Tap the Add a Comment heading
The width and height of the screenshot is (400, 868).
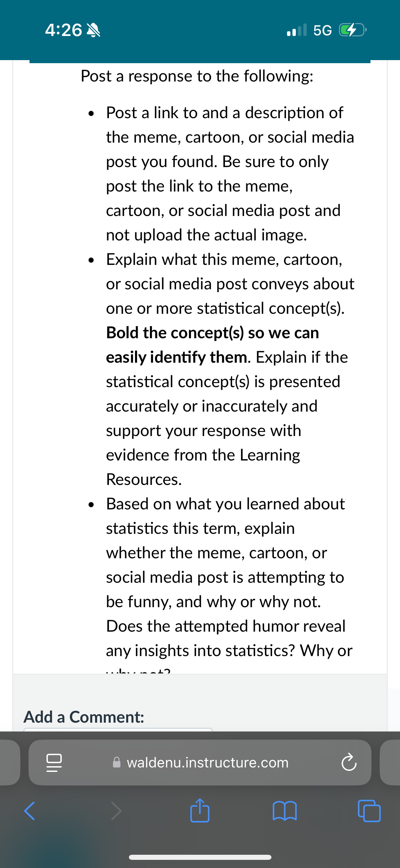[x=84, y=717]
